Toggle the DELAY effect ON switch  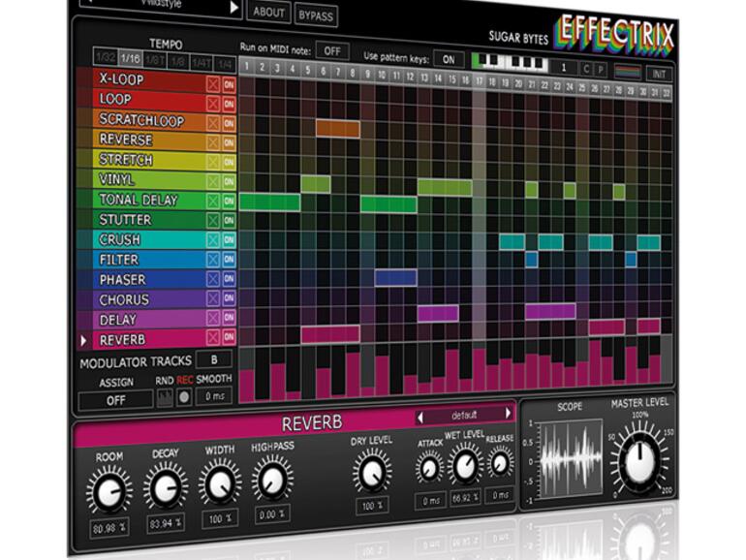[229, 318]
